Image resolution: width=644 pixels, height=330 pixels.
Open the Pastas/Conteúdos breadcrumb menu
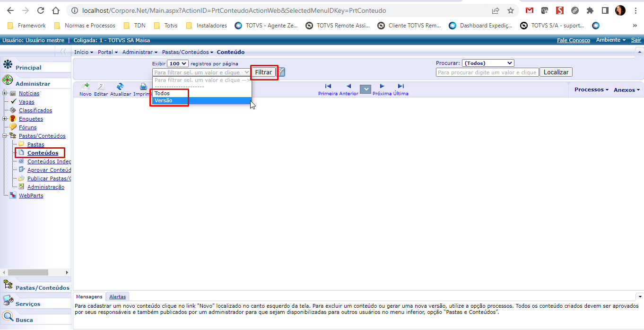tap(188, 52)
